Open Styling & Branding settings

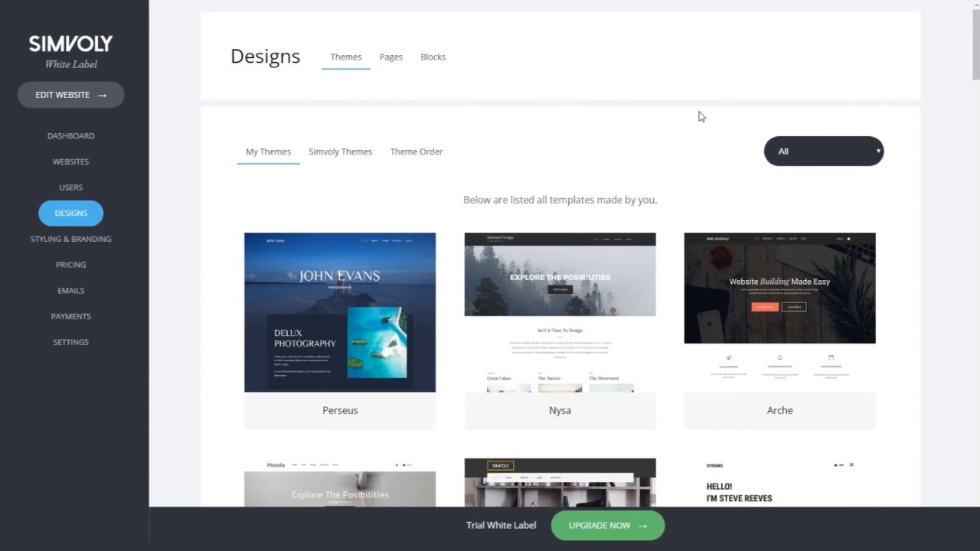click(x=70, y=238)
